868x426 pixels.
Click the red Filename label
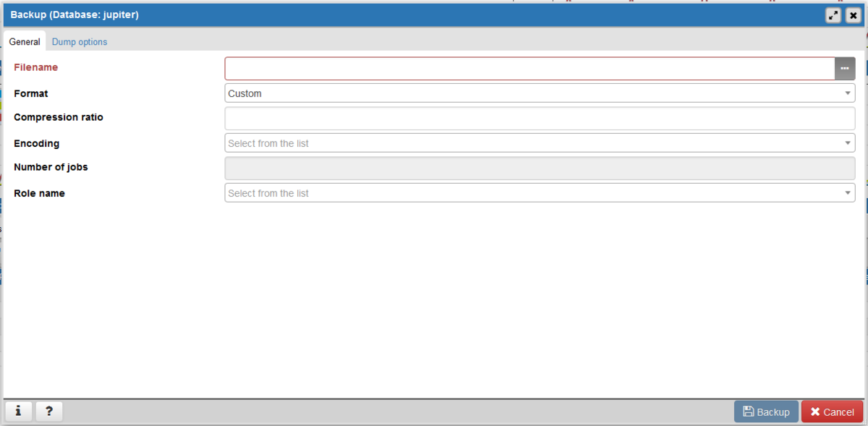tap(36, 67)
